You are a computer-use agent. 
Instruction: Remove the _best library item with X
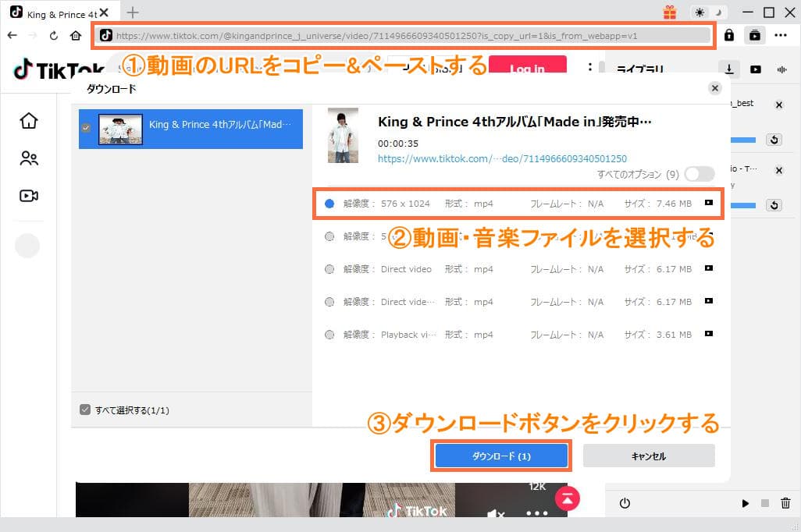coord(778,105)
